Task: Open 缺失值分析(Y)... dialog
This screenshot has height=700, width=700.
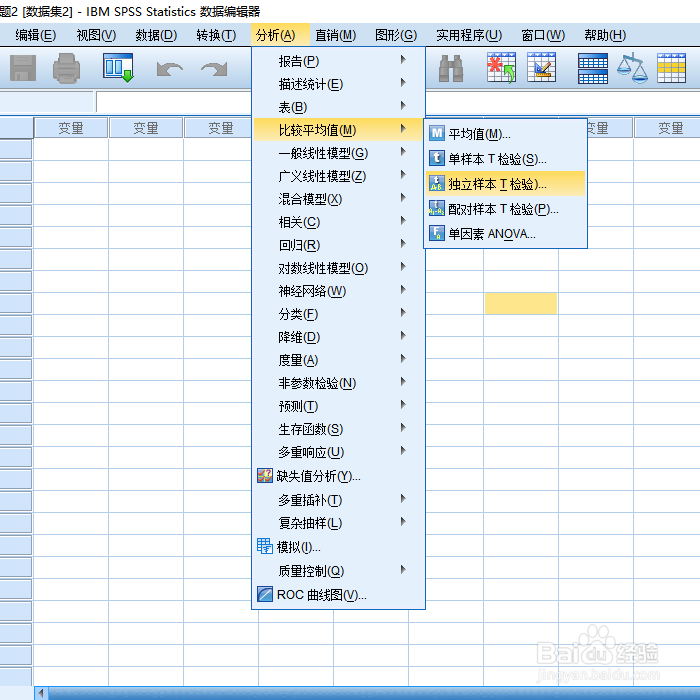Action: click(x=338, y=476)
